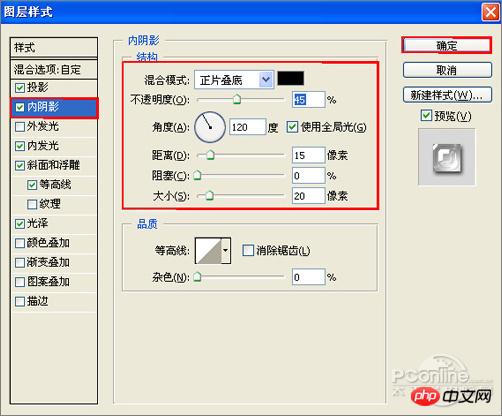
Task: Enable the 外发光 outer glow checkbox
Action: click(x=20, y=127)
